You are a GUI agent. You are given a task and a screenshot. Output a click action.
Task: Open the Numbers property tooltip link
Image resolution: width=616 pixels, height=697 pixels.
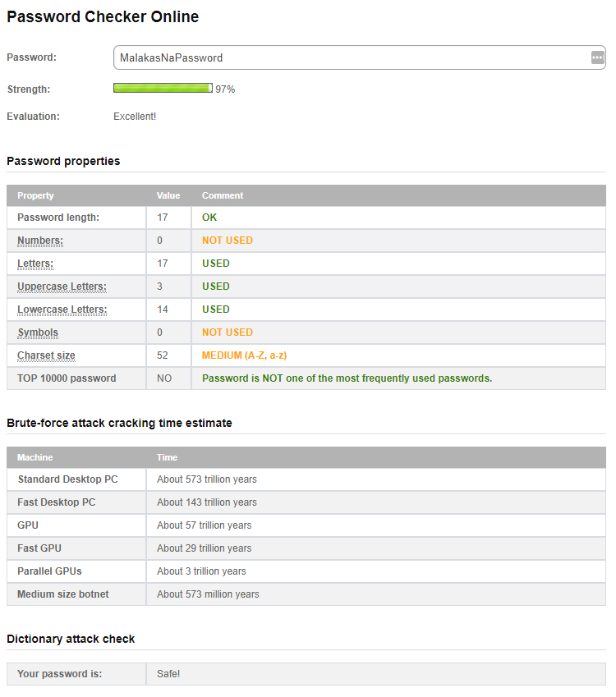39,240
